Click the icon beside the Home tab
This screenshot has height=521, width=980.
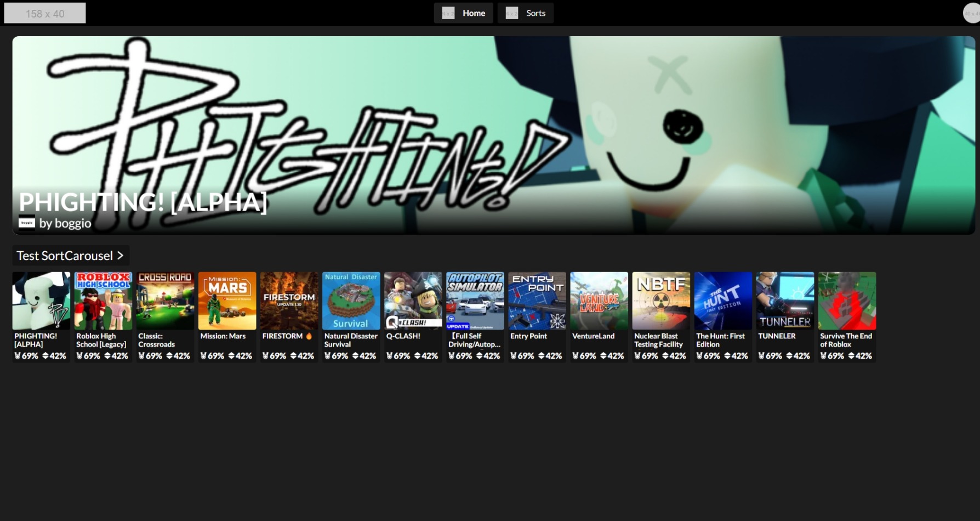(x=448, y=13)
